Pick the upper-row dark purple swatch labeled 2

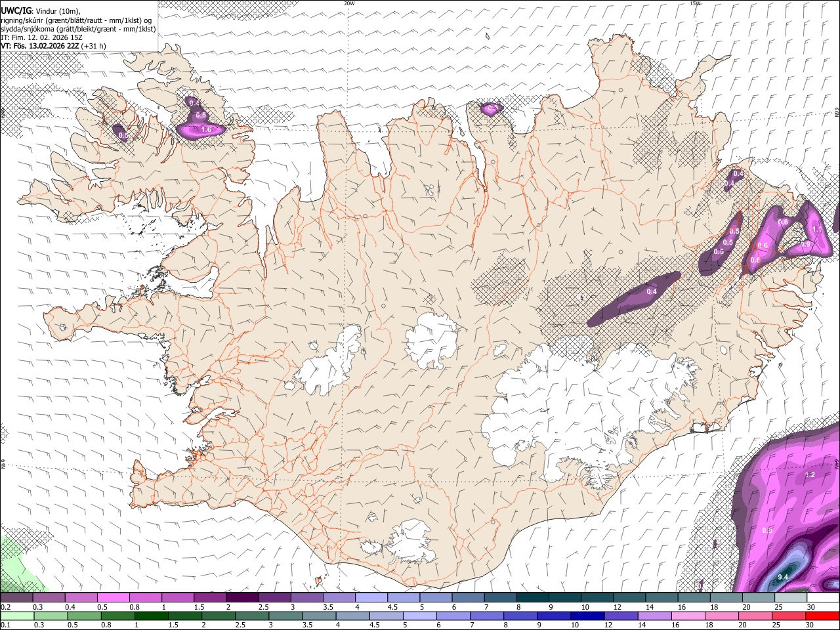click(242, 598)
